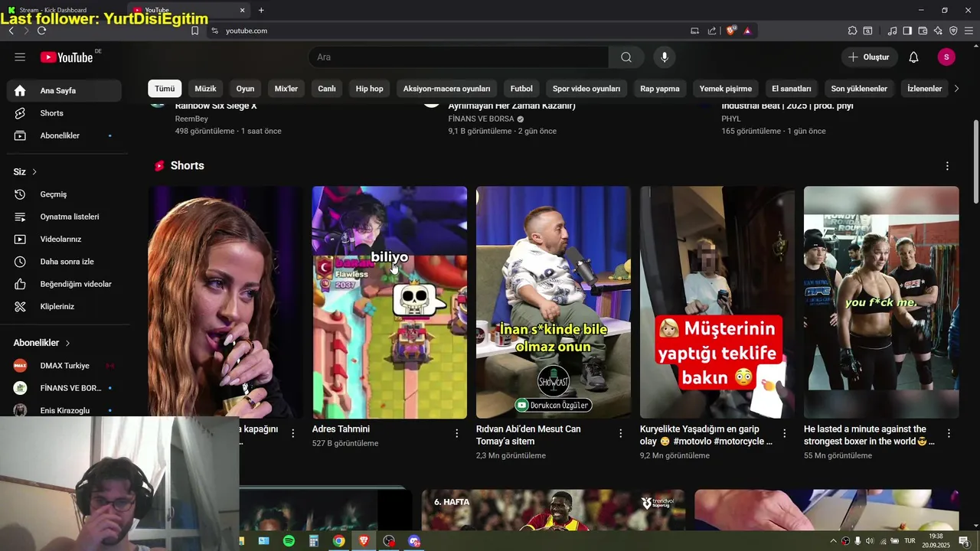Screen dimensions: 980x551
Task: Open Windows notification center icon
Action: pos(964,541)
